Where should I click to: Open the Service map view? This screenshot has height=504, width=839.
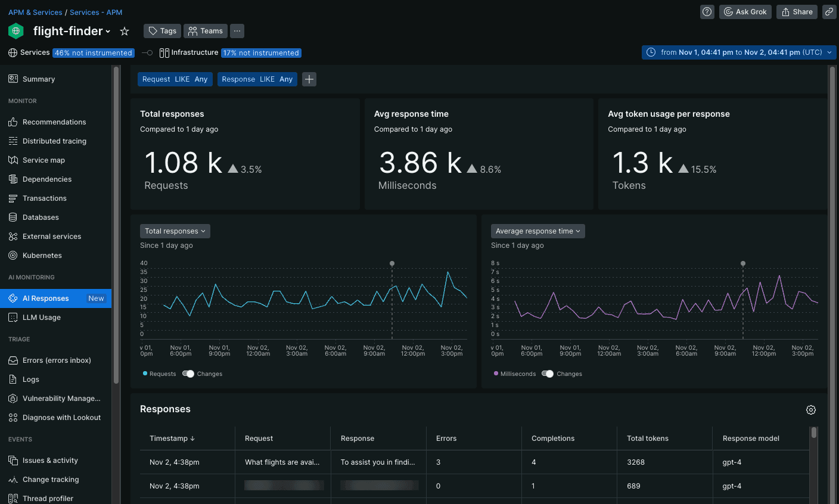(45, 160)
